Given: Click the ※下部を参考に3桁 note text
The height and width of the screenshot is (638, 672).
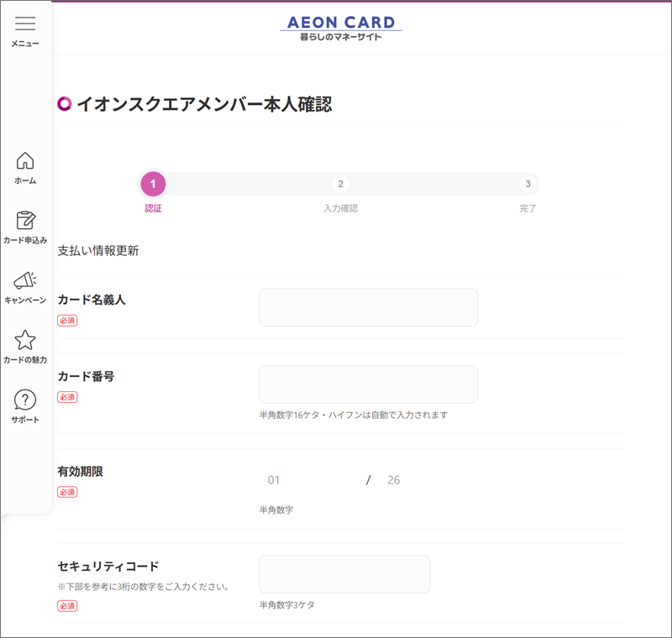Looking at the screenshot, I should (x=143, y=587).
